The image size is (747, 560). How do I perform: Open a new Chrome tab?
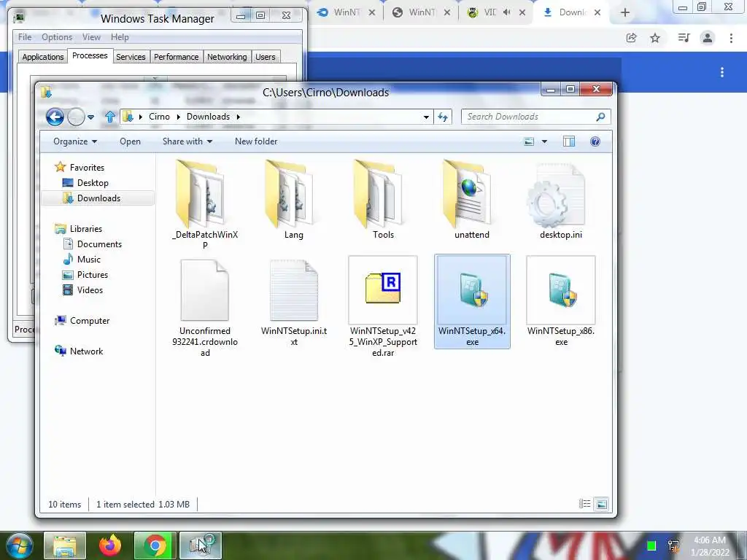(625, 12)
